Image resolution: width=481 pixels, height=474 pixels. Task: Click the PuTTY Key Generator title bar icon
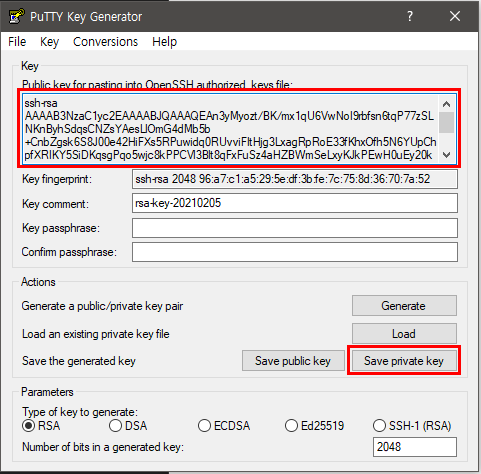tap(16, 16)
